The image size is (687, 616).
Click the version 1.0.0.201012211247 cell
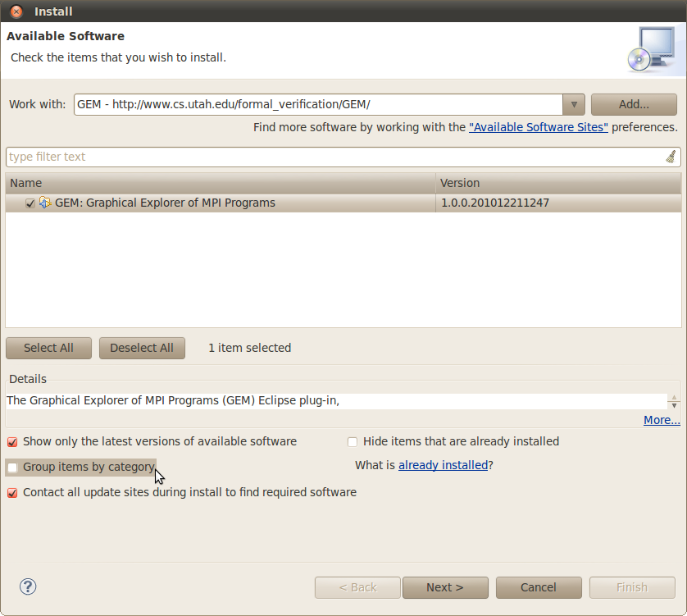[494, 203]
